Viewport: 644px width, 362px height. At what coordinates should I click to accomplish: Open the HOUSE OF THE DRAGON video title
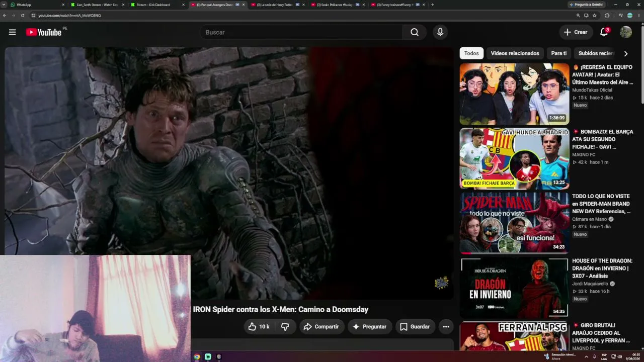(x=602, y=268)
